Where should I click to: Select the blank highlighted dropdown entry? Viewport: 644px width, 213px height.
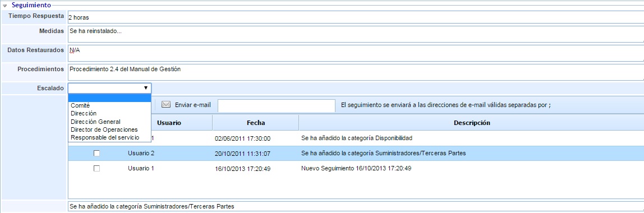tap(109, 98)
